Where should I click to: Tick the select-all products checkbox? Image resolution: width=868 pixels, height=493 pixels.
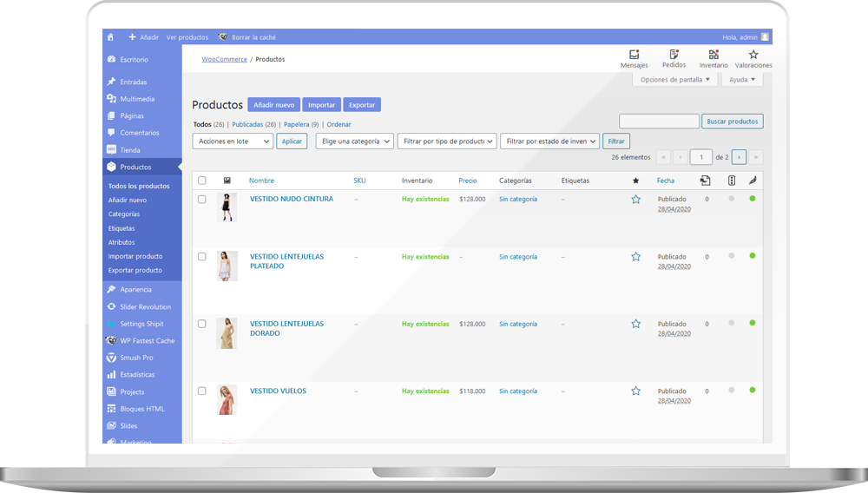202,181
